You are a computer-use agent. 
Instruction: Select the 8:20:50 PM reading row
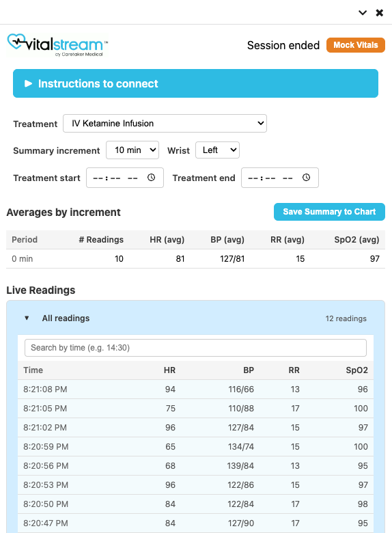(195, 504)
